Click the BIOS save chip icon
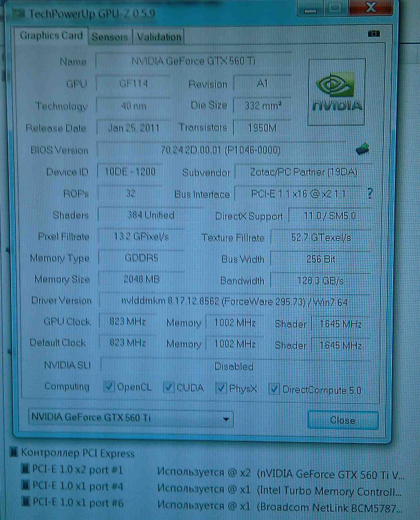This screenshot has width=420, height=520. click(363, 149)
